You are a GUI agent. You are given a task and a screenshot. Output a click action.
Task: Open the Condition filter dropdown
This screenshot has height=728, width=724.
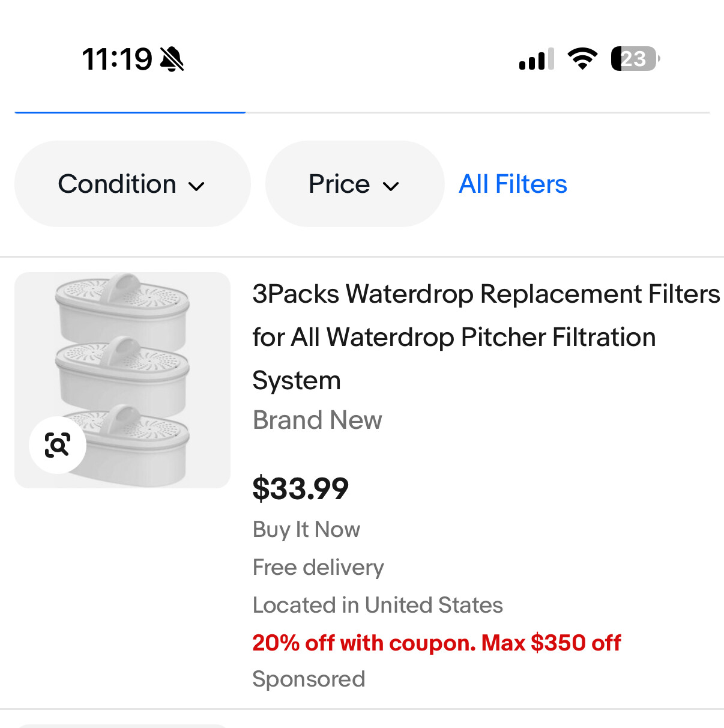tap(132, 184)
